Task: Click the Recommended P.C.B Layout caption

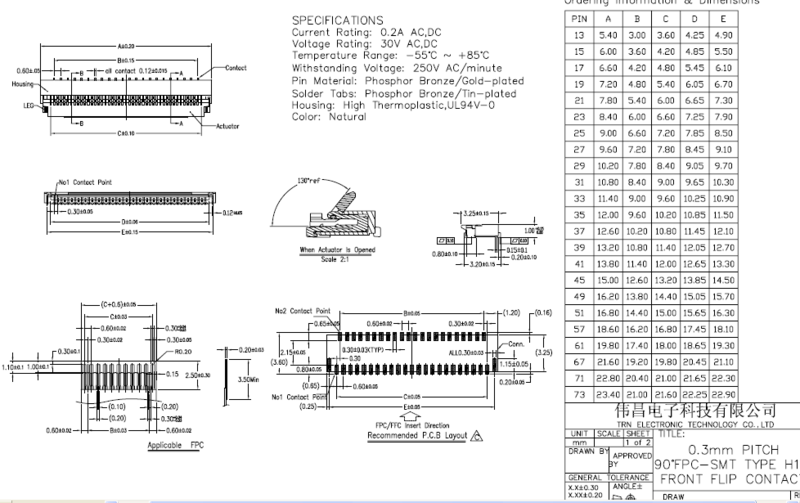Action: point(417,435)
